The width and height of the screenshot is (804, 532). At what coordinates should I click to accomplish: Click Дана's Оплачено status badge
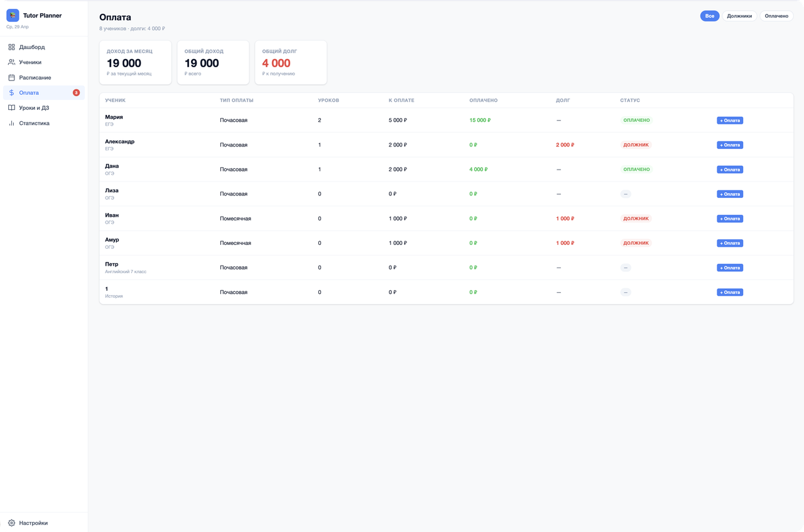point(636,170)
